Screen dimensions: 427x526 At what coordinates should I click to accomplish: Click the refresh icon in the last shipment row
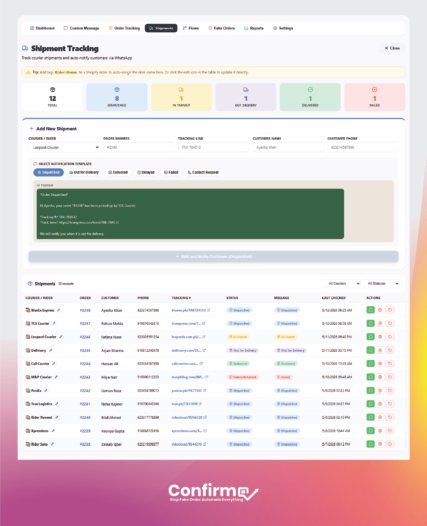pos(390,444)
